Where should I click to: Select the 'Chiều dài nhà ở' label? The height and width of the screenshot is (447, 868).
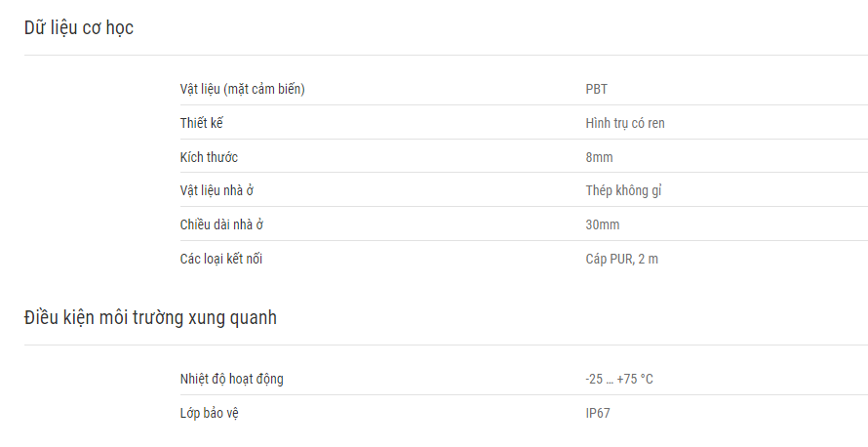(221, 224)
